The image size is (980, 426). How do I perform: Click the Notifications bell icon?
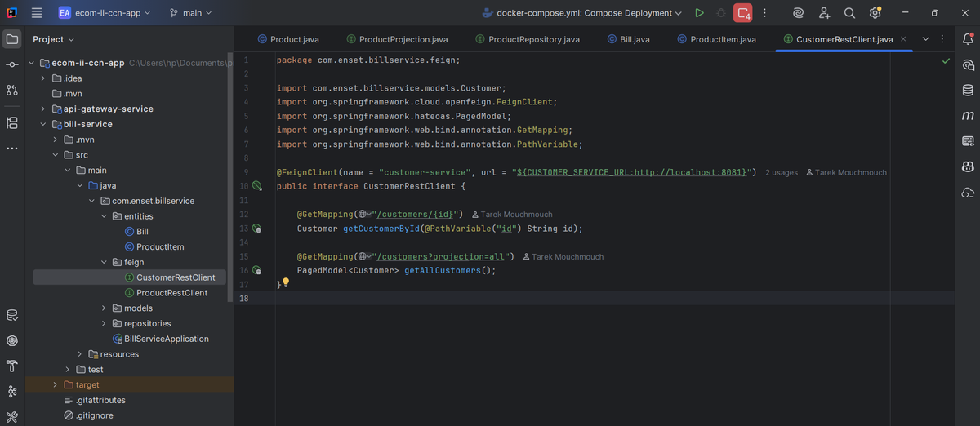[968, 39]
